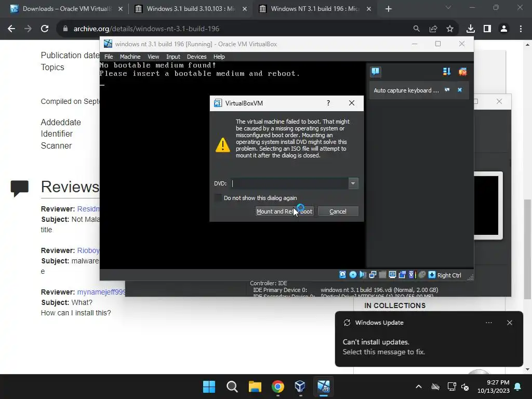Click the display status bar icon
This screenshot has width=532, height=399.
coord(392,275)
